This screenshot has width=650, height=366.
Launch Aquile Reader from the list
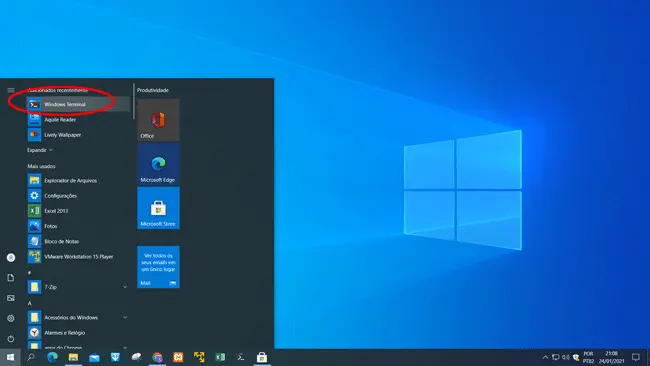(79, 119)
